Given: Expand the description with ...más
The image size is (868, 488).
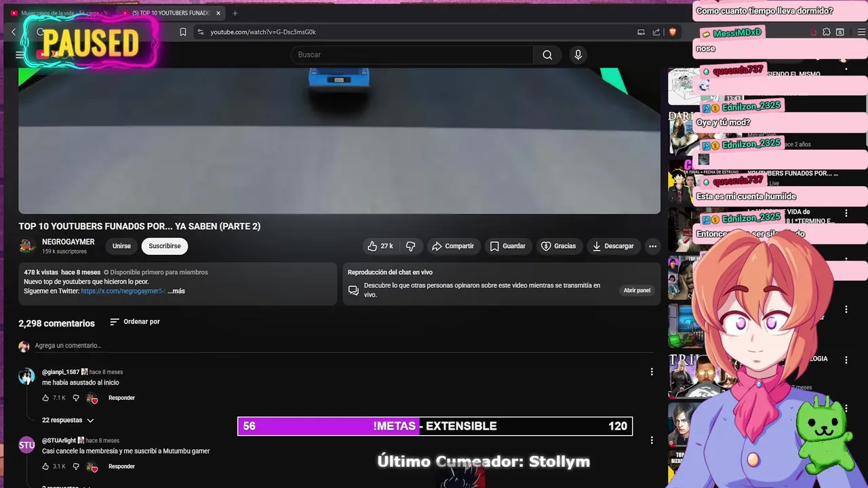Looking at the screenshot, I should (x=176, y=291).
